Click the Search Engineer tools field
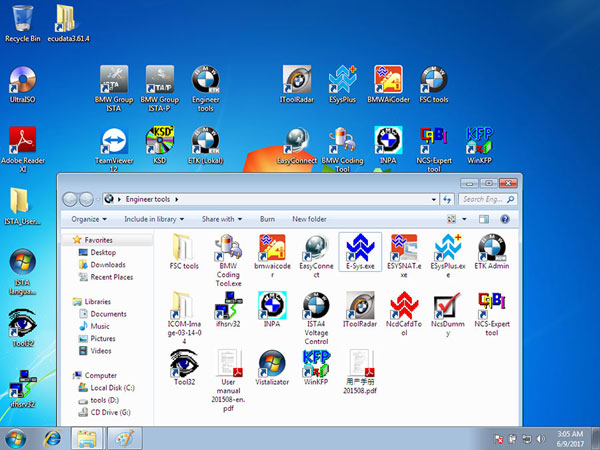The image size is (600, 450). click(x=488, y=199)
